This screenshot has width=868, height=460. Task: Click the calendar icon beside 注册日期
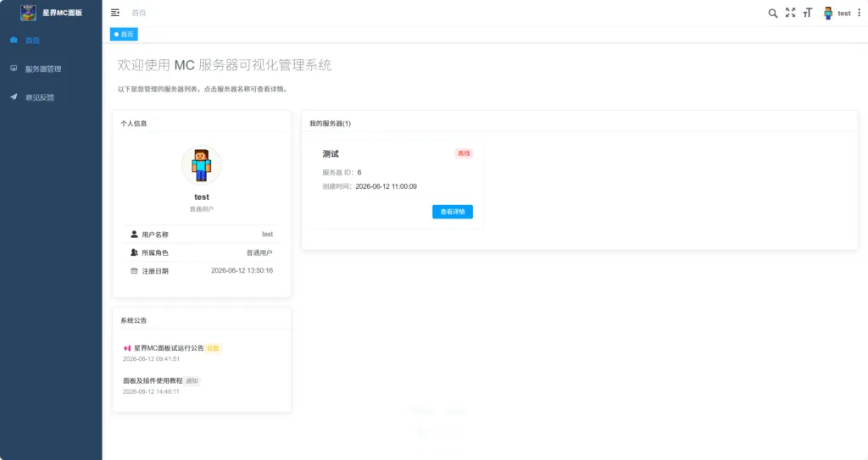(x=134, y=271)
